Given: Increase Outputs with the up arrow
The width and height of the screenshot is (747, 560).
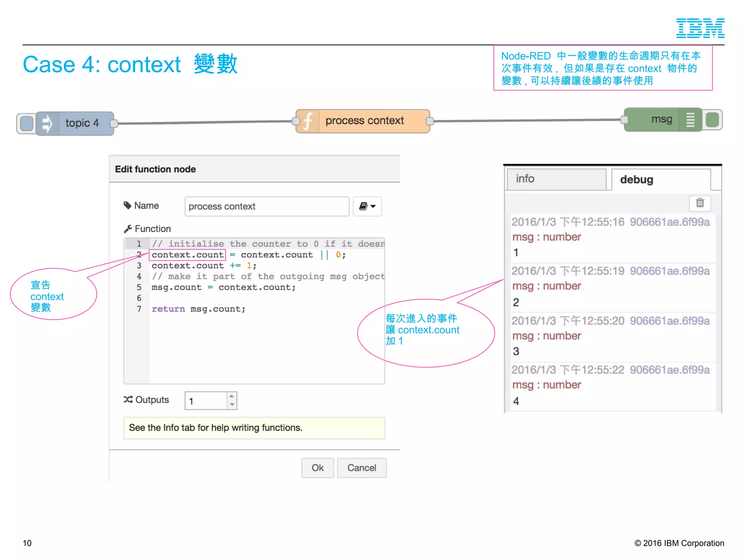Looking at the screenshot, I should pyautogui.click(x=232, y=396).
